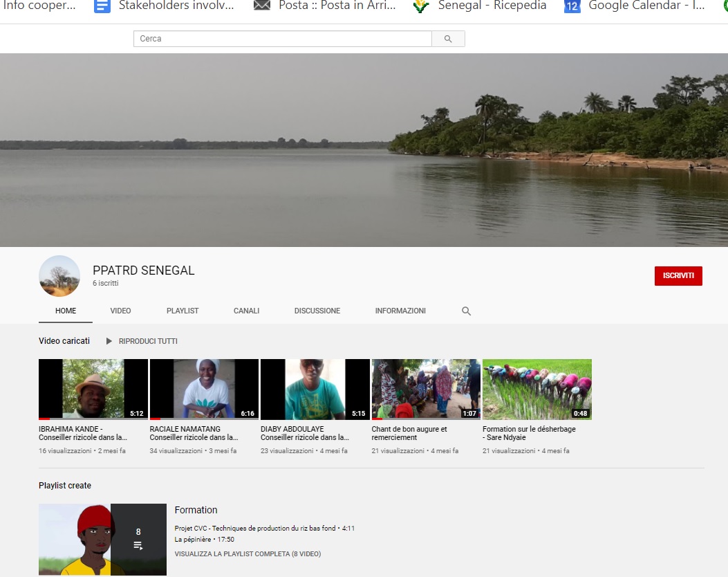Open the RACIALE NAMATANG video thumbnail
This screenshot has width=728, height=577.
click(x=204, y=390)
